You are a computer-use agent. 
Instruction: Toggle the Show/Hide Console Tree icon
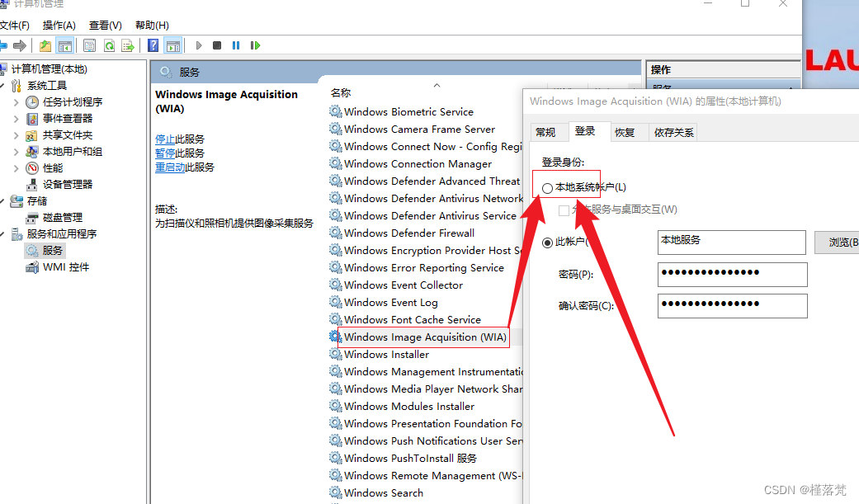pyautogui.click(x=65, y=45)
